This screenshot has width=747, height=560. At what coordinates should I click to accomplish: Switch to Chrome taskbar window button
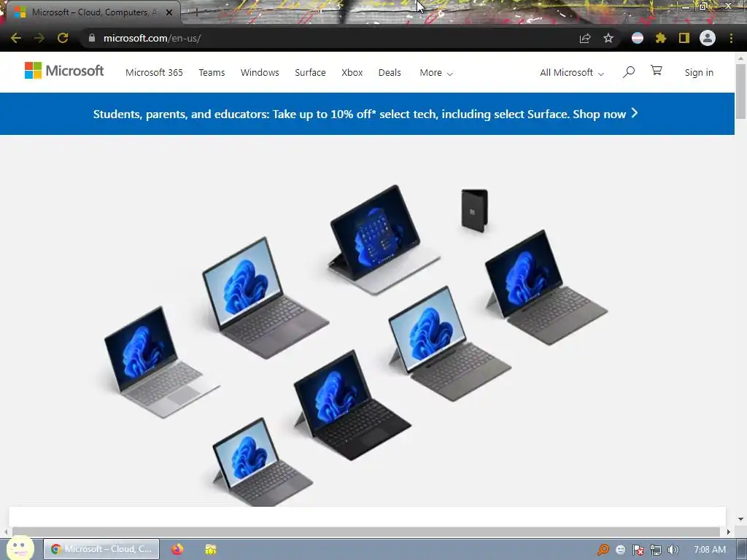[101, 549]
